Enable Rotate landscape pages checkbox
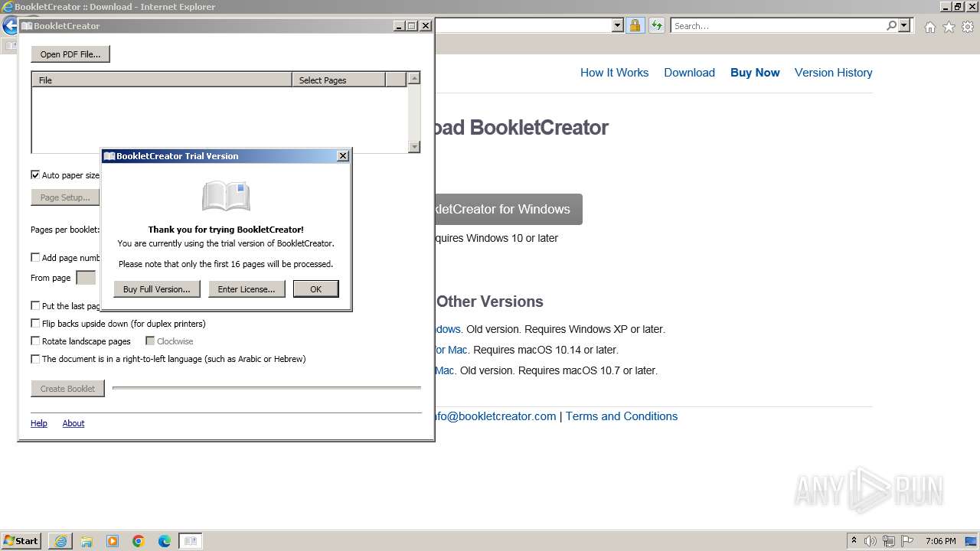This screenshot has width=980, height=551. tap(35, 341)
